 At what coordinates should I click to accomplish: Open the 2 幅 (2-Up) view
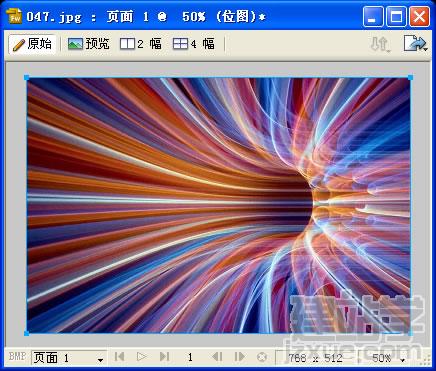141,44
